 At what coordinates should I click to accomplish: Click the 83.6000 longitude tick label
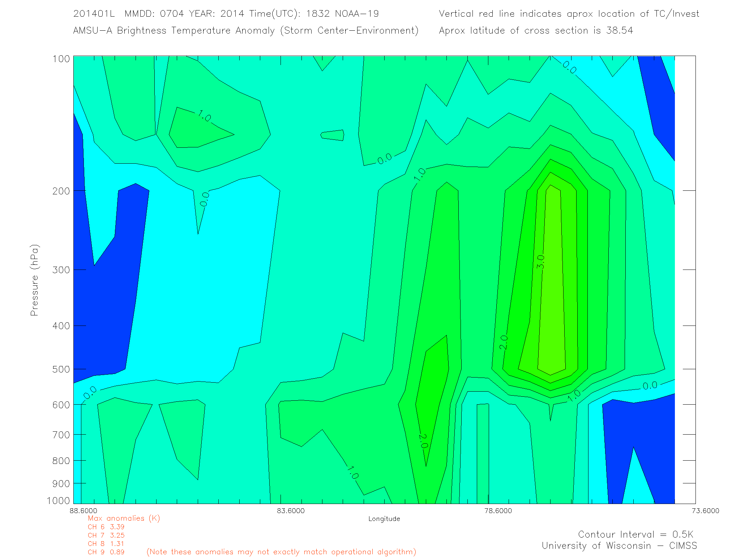tap(291, 511)
